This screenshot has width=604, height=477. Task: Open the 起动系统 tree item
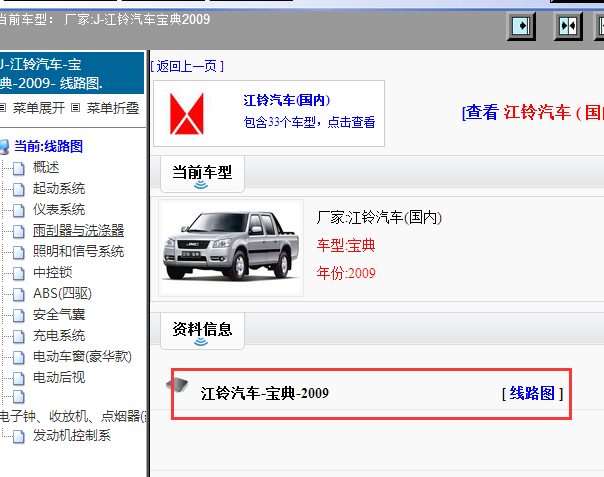point(59,188)
